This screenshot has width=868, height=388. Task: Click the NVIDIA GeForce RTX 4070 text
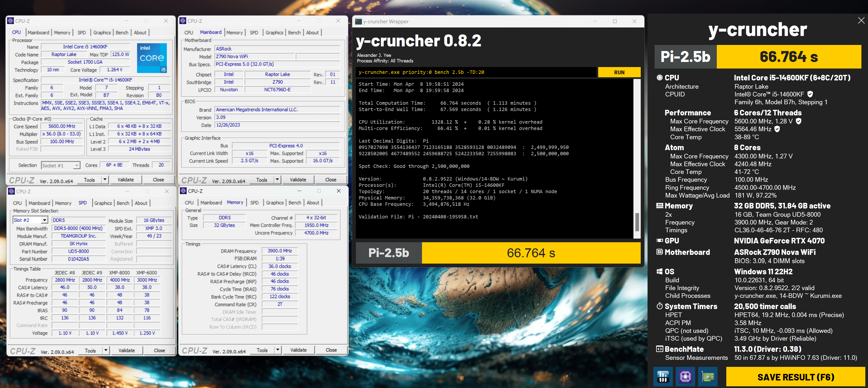pyautogui.click(x=779, y=241)
